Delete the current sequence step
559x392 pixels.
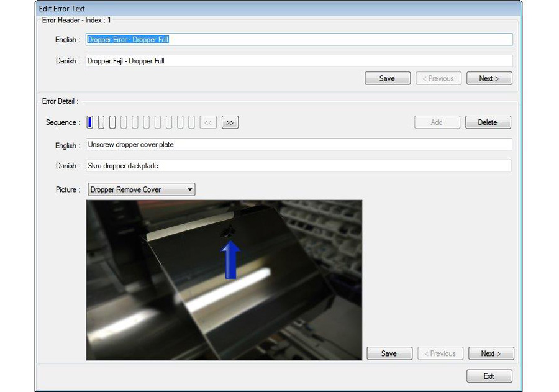488,122
